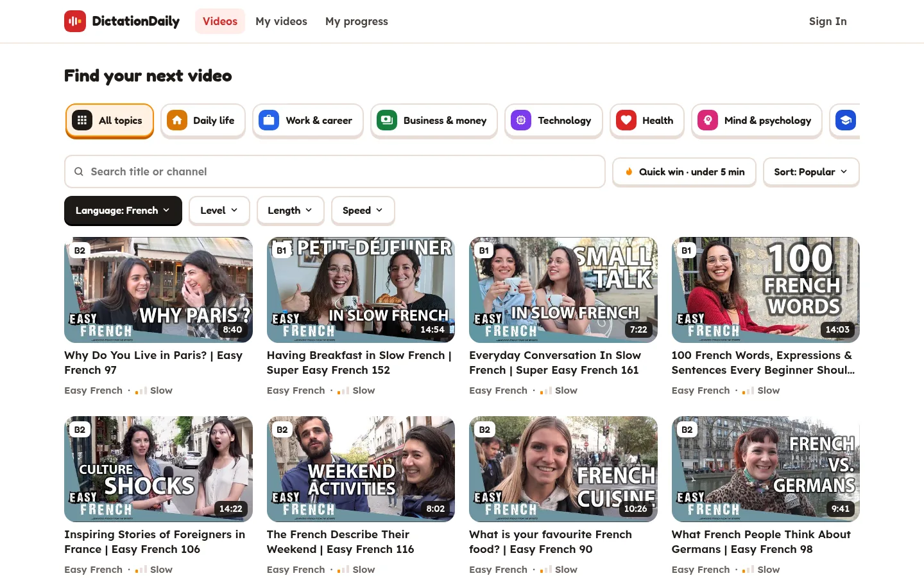The width and height of the screenshot is (924, 578).
Task: Choose the Technology chip icon
Action: tap(521, 120)
